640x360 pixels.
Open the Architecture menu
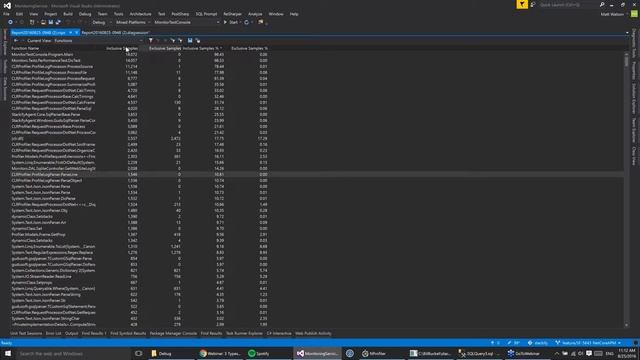point(140,14)
